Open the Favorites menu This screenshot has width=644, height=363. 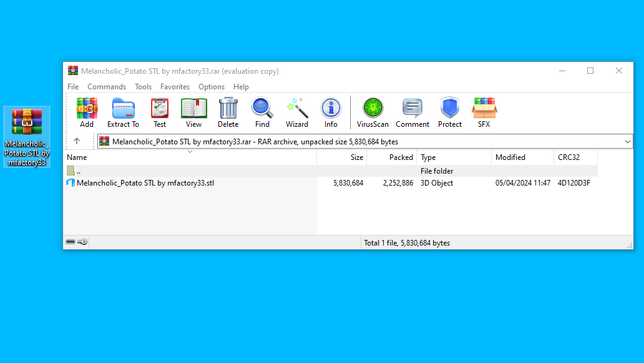(x=175, y=87)
